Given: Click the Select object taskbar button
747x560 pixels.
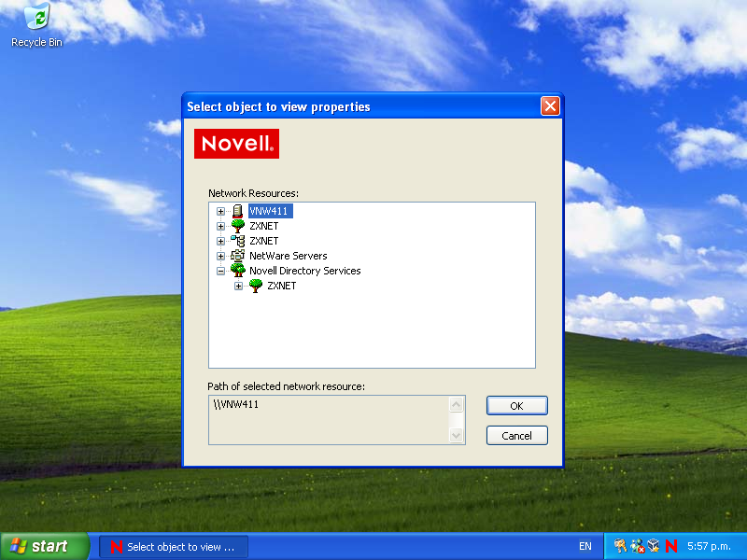Looking at the screenshot, I should (174, 547).
